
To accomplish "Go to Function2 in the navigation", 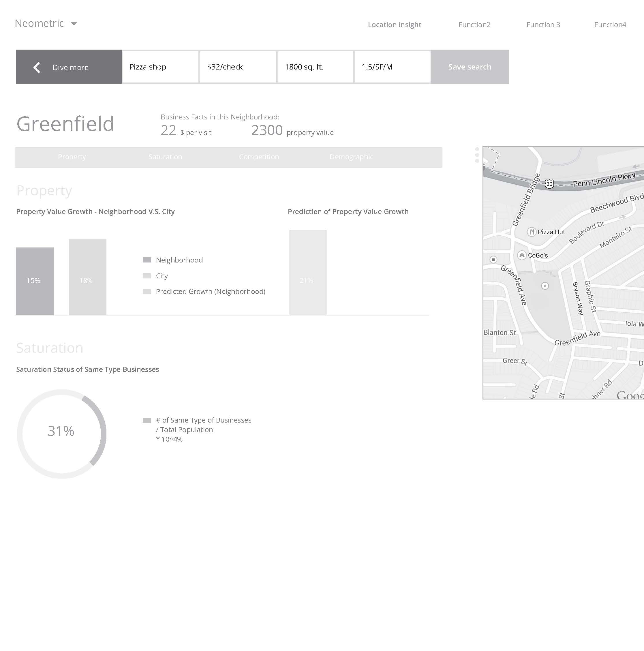I will pyautogui.click(x=474, y=25).
